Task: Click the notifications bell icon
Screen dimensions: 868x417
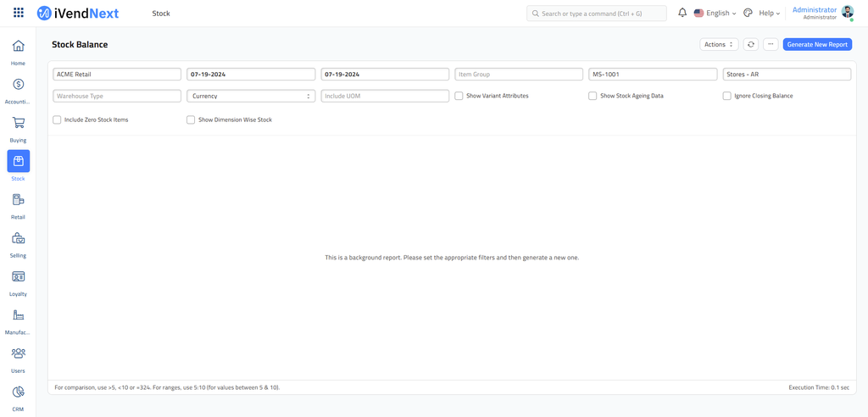Action: tap(682, 14)
